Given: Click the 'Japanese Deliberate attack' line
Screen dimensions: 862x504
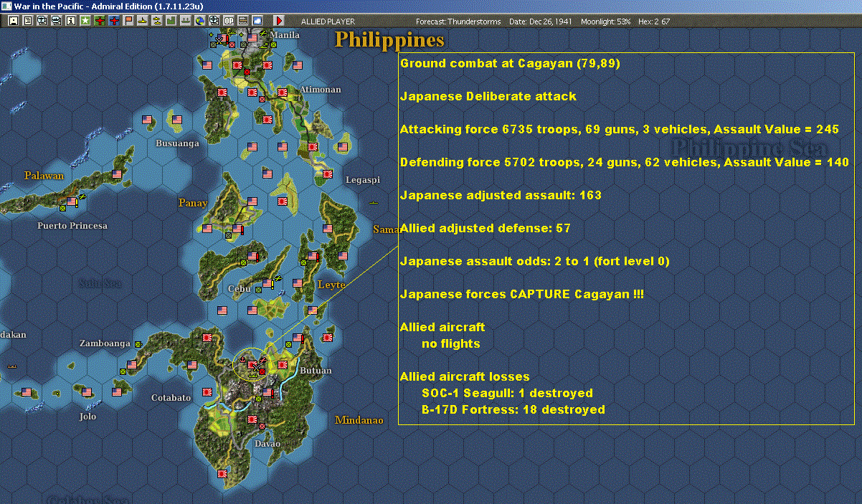Looking at the screenshot, I should point(488,96).
